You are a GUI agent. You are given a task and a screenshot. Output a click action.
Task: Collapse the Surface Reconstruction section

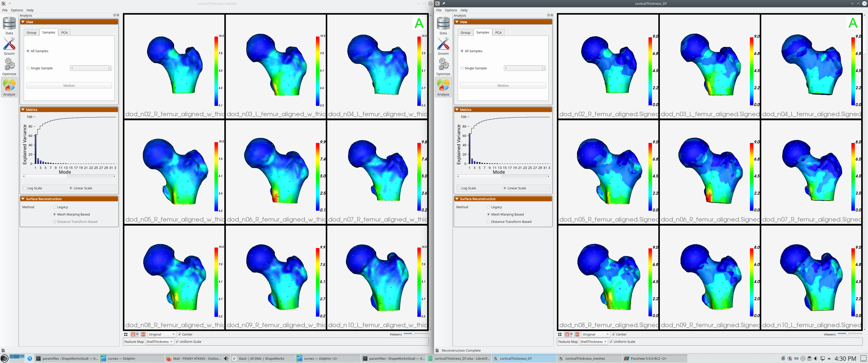point(22,199)
